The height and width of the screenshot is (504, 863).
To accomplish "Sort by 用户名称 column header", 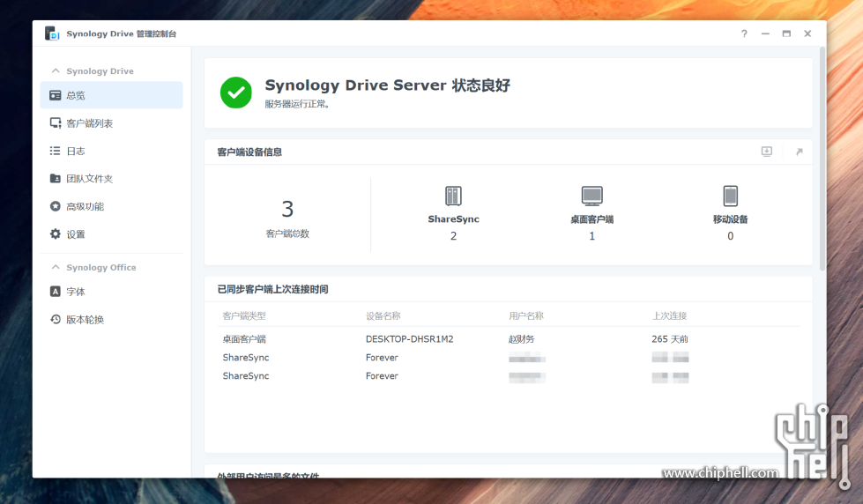I will (x=526, y=315).
